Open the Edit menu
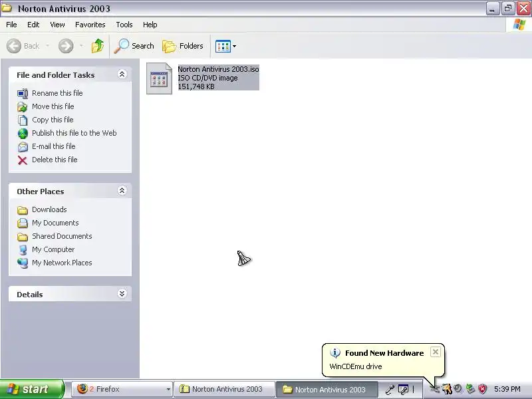This screenshot has height=399, width=532. [33, 25]
